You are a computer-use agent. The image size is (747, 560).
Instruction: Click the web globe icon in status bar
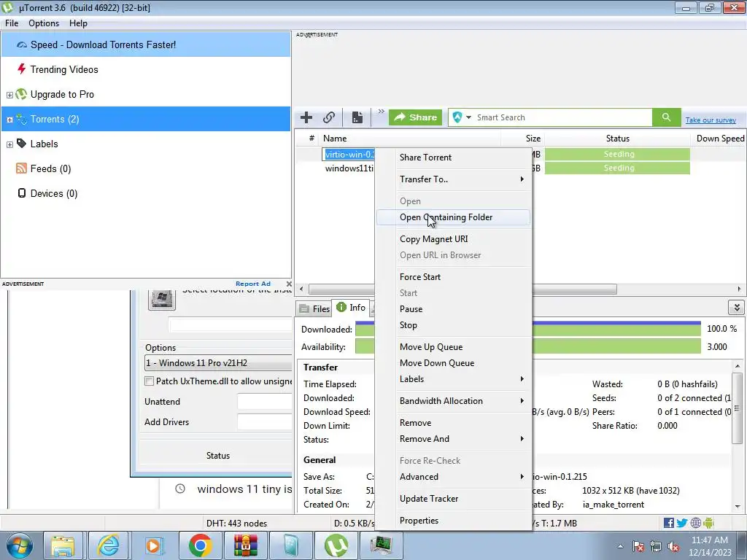point(695,523)
